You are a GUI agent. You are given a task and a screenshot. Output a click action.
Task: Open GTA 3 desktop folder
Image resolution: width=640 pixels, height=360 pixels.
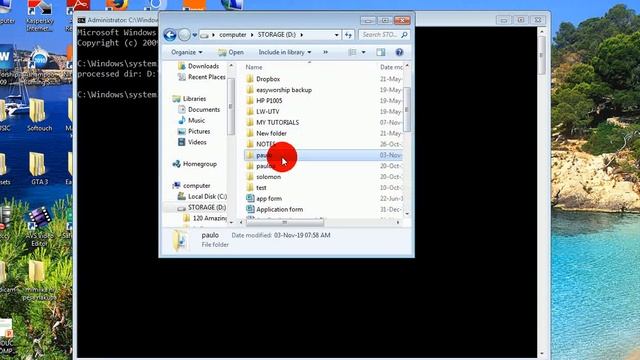click(x=39, y=169)
